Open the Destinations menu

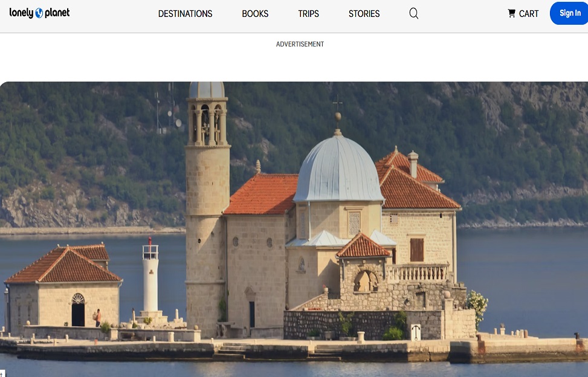point(185,13)
